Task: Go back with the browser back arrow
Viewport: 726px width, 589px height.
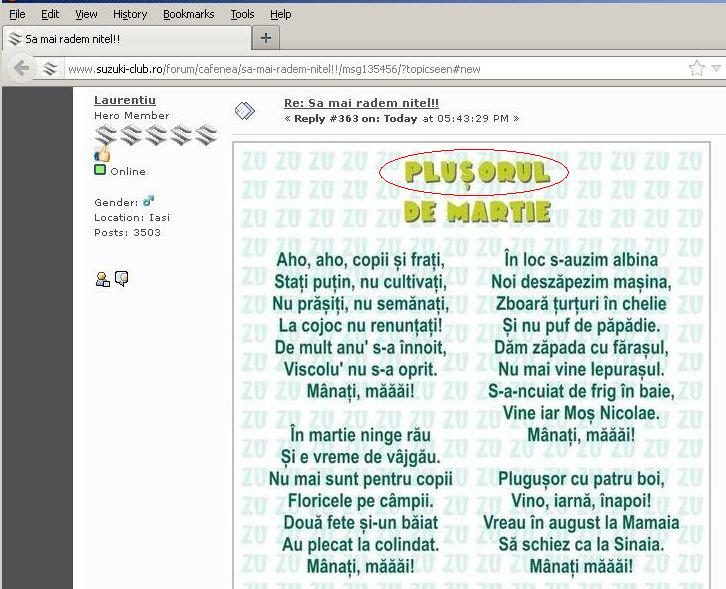Action: click(x=21, y=69)
